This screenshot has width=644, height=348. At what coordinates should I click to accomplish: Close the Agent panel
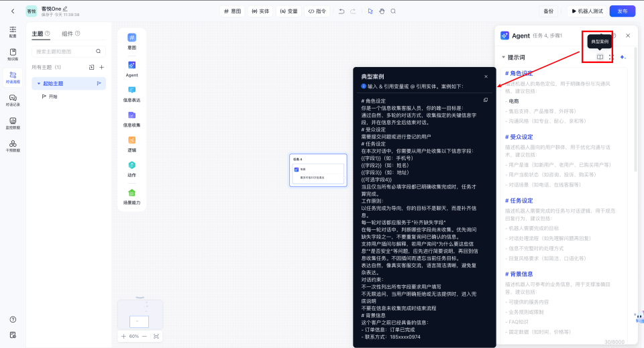628,36
